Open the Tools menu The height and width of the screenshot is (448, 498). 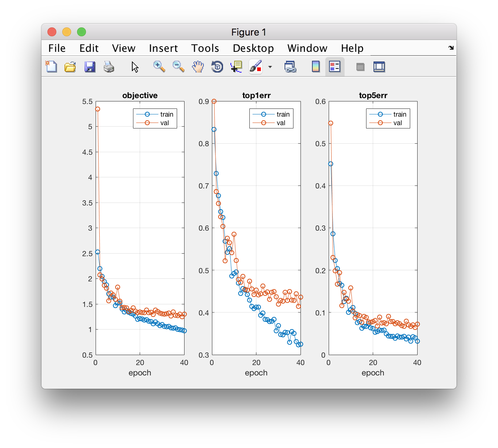[205, 48]
